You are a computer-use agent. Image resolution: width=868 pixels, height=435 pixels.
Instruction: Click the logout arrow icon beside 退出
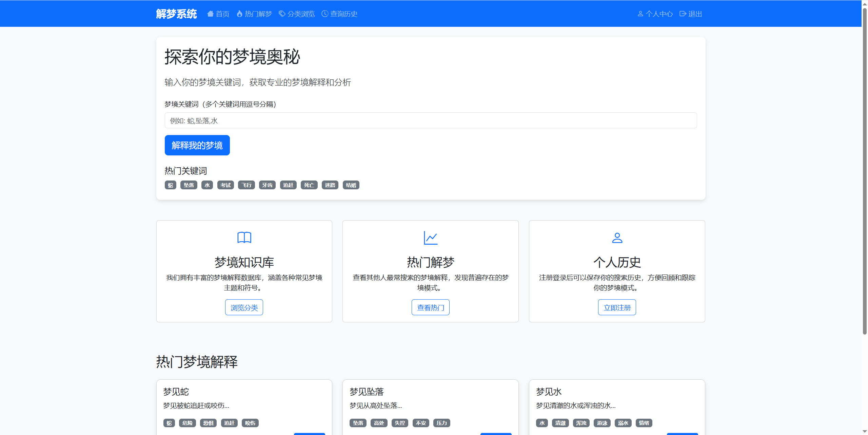683,14
